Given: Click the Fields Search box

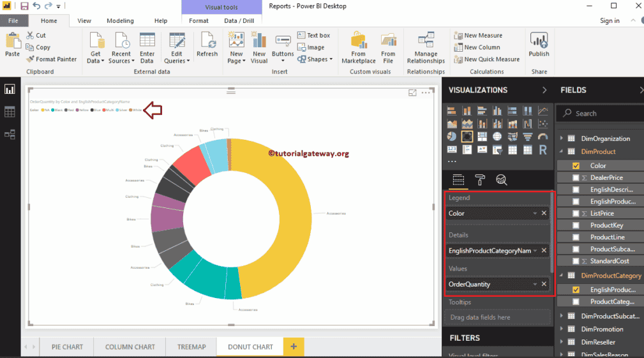Looking at the screenshot, I should point(601,114).
